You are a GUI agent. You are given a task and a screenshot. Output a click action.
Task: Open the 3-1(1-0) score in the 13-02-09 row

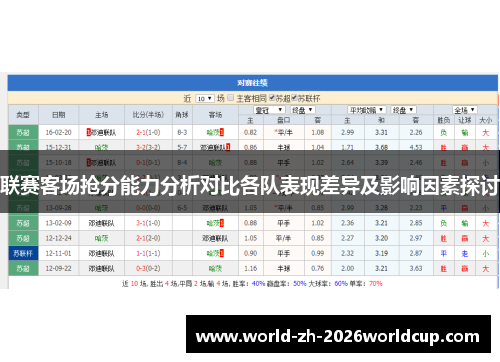pyautogui.click(x=148, y=223)
